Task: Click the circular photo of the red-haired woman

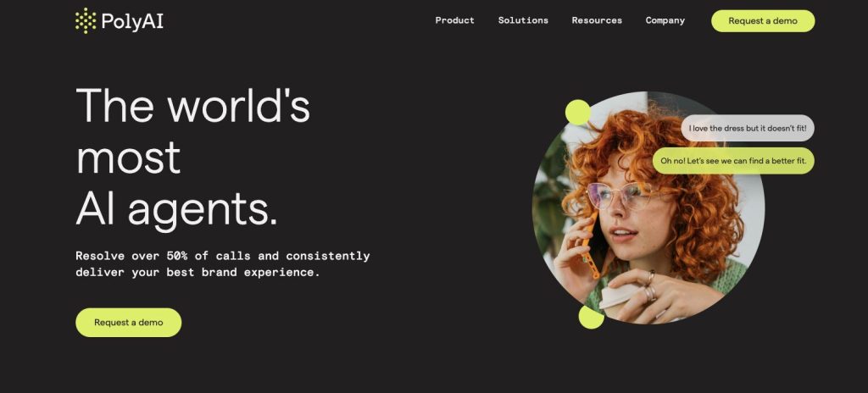Action: coord(648,208)
